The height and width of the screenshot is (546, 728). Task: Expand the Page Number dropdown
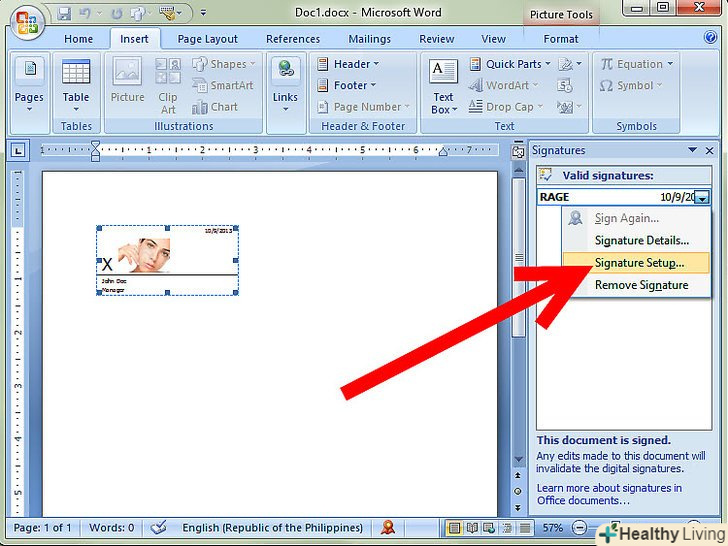pyautogui.click(x=407, y=107)
